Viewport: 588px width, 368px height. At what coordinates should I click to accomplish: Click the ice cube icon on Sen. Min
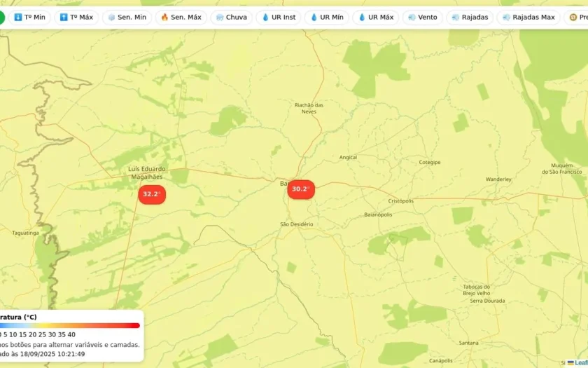[111, 18]
